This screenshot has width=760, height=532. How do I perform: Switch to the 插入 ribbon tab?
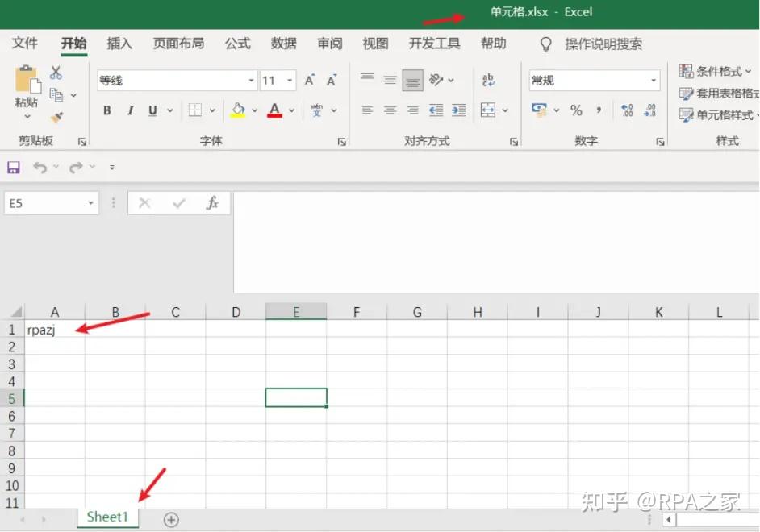click(119, 44)
